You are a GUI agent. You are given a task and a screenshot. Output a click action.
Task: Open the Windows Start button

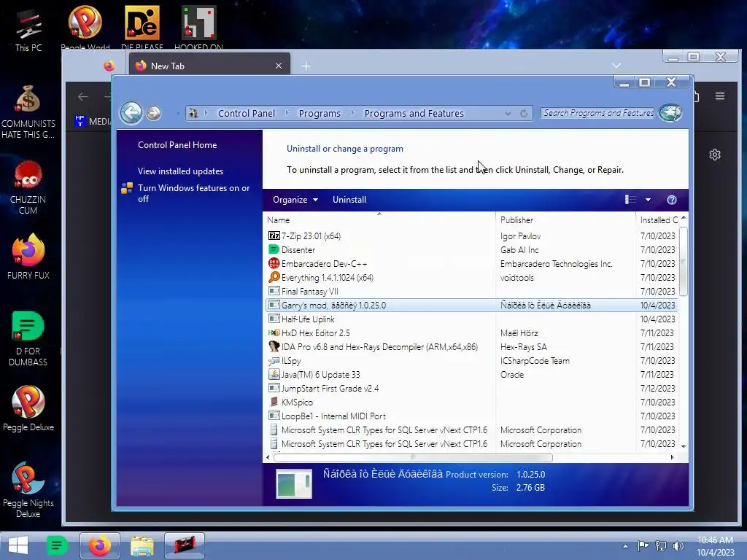18,545
